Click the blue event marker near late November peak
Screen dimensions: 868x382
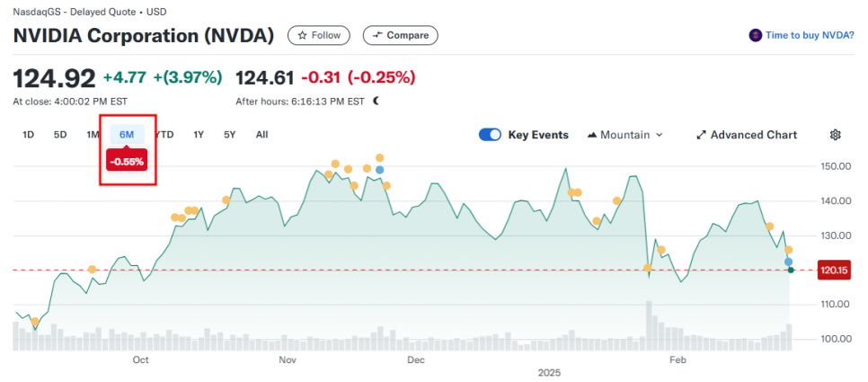(380, 169)
